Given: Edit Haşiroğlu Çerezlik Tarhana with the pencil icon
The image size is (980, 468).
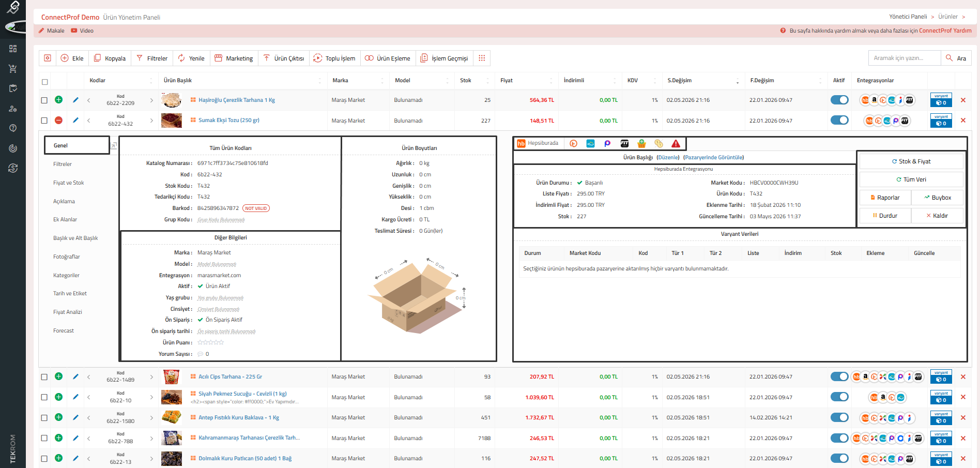Looking at the screenshot, I should coord(75,100).
